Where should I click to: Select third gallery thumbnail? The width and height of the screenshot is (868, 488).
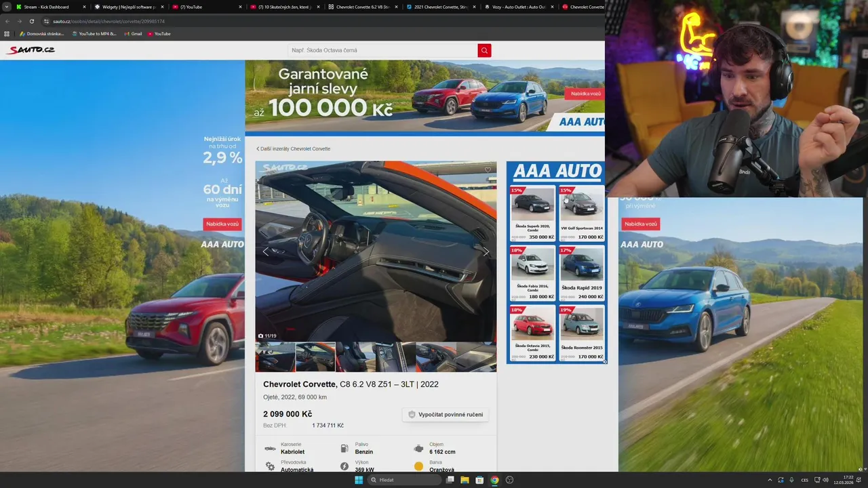[355, 357]
